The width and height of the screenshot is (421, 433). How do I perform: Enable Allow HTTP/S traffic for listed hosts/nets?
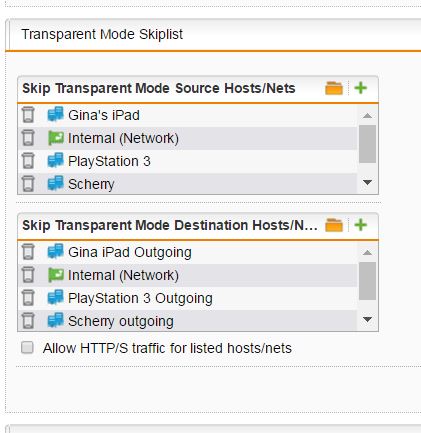click(27, 347)
